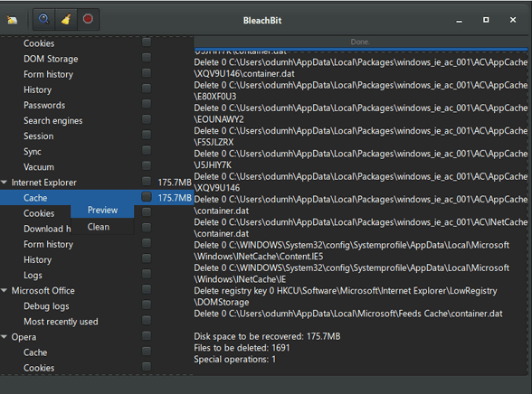Select the Most recently used item
The image size is (532, 394).
point(61,322)
